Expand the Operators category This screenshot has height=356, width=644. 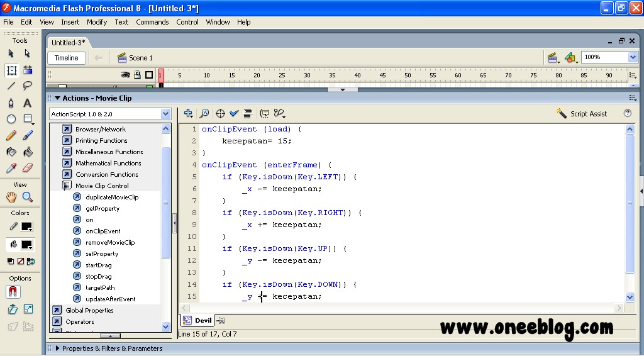(x=57, y=321)
